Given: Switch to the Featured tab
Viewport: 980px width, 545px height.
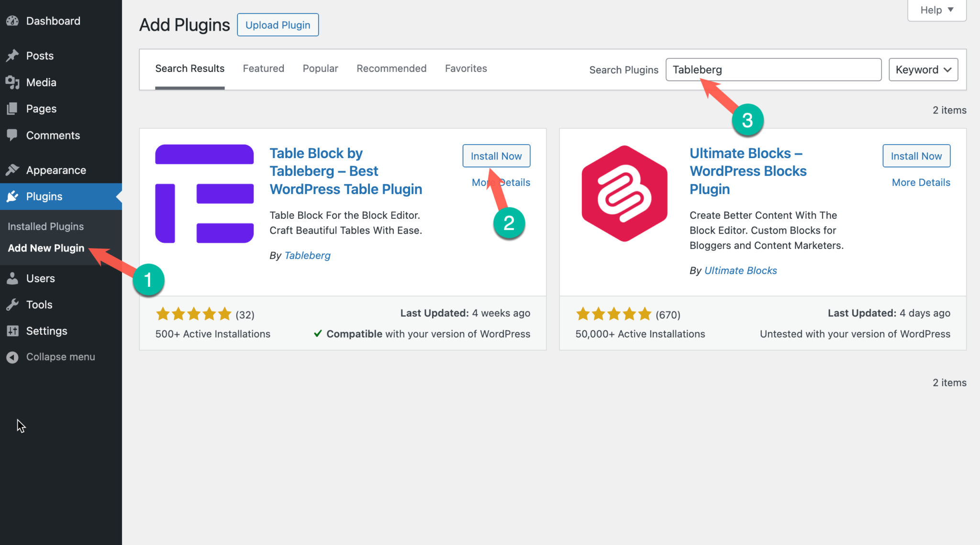Looking at the screenshot, I should (263, 68).
